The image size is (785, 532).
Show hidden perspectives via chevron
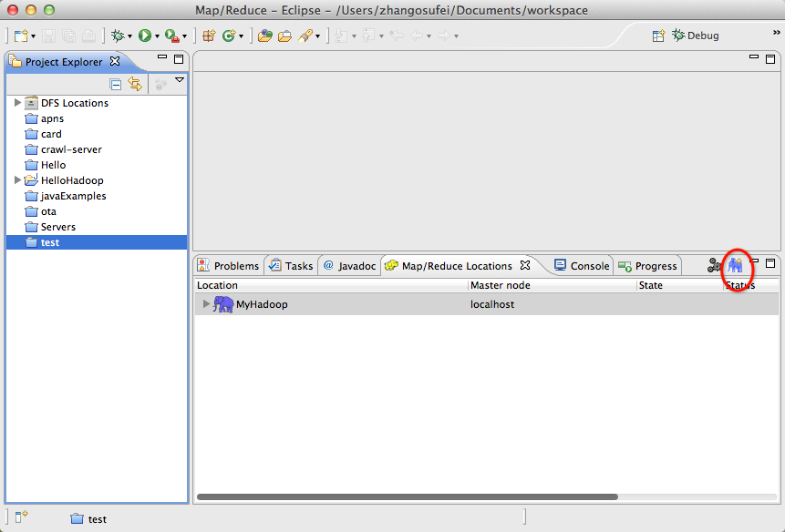[x=777, y=33]
